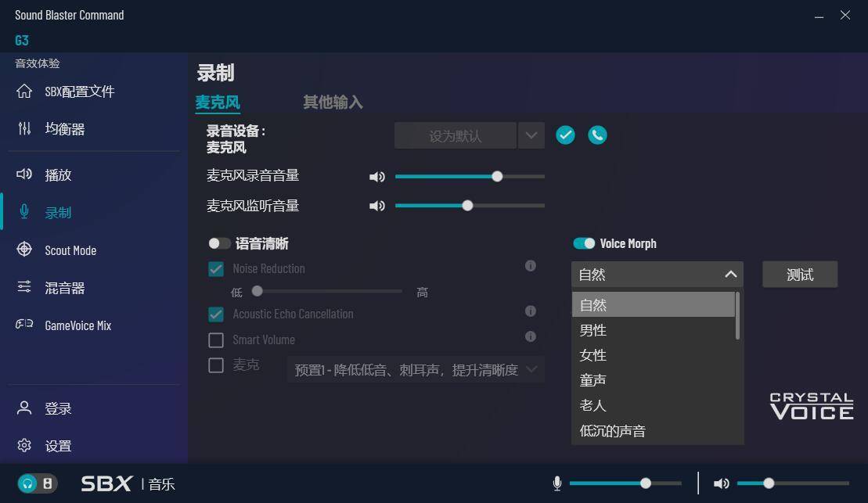Adjust bottom microphone volume slider
The image size is (868, 503).
[625, 483]
